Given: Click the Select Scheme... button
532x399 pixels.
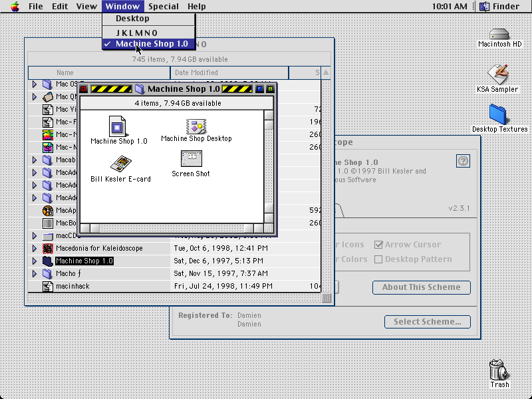Looking at the screenshot, I should click(x=428, y=322).
